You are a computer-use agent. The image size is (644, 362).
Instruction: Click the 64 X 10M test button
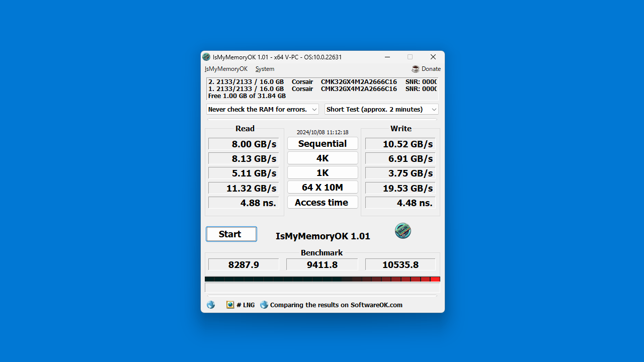[323, 187]
